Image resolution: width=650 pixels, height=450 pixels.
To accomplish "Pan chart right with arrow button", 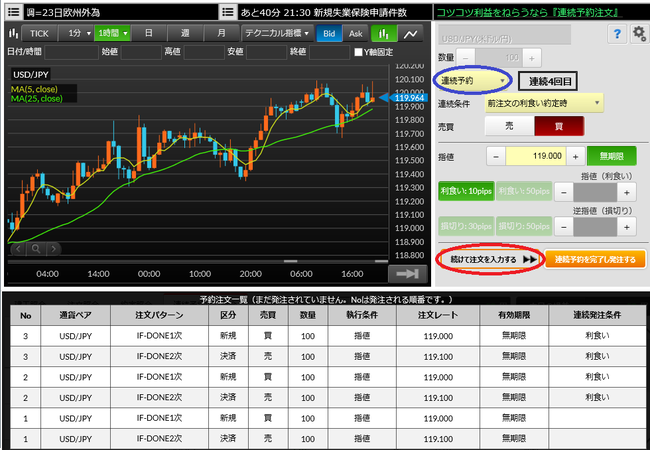I will pyautogui.click(x=53, y=249).
